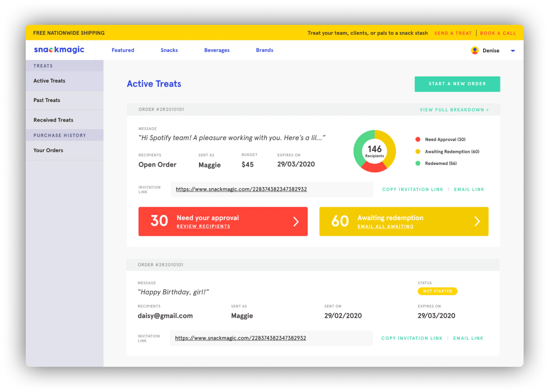This screenshot has width=548, height=392.
Task: Open Your Orders under Purchase History
Action: (x=64, y=150)
